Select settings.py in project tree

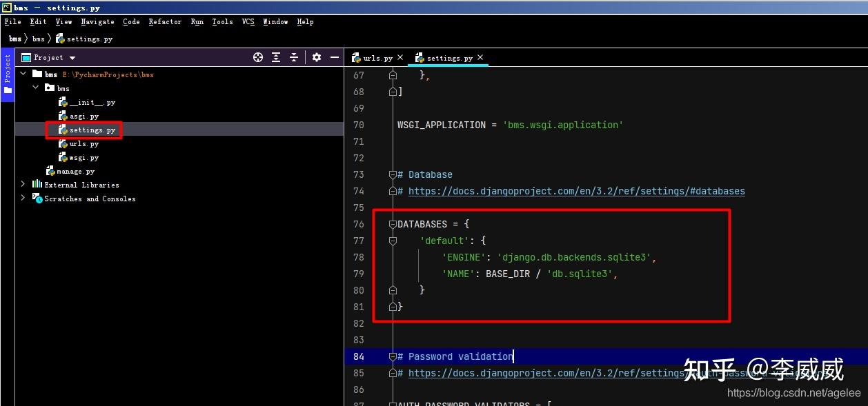point(87,130)
